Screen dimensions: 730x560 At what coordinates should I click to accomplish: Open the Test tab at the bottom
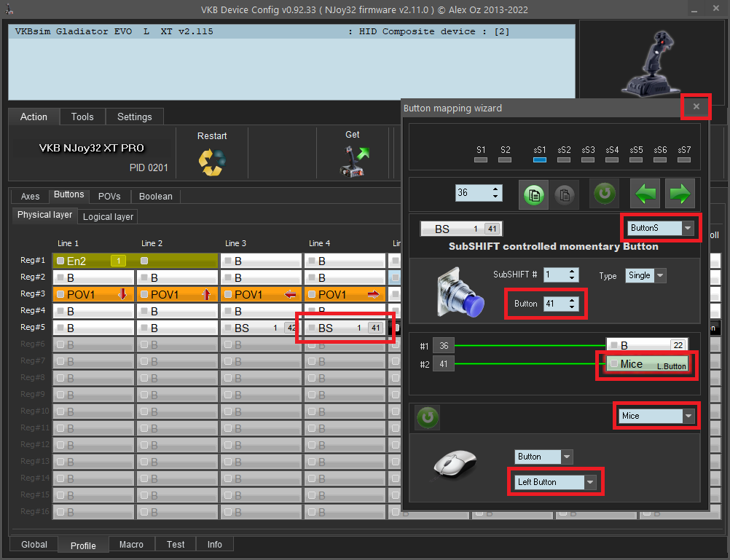(176, 545)
